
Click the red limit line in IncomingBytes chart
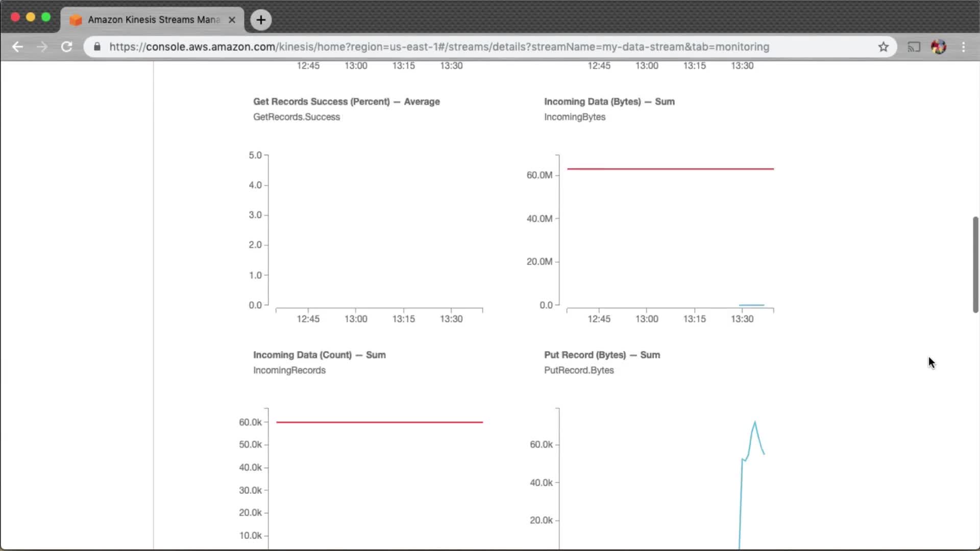670,169
